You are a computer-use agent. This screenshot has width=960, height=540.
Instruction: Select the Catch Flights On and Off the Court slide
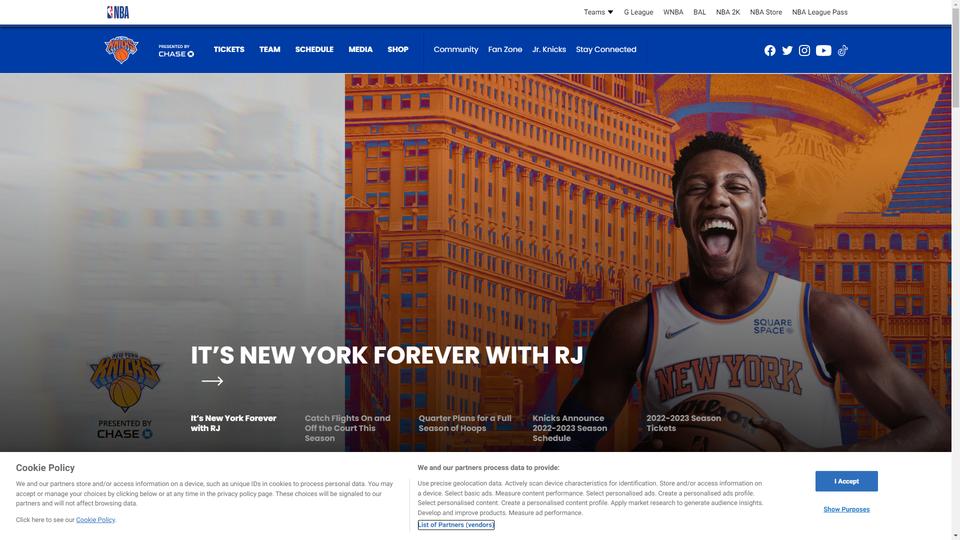[x=347, y=428]
